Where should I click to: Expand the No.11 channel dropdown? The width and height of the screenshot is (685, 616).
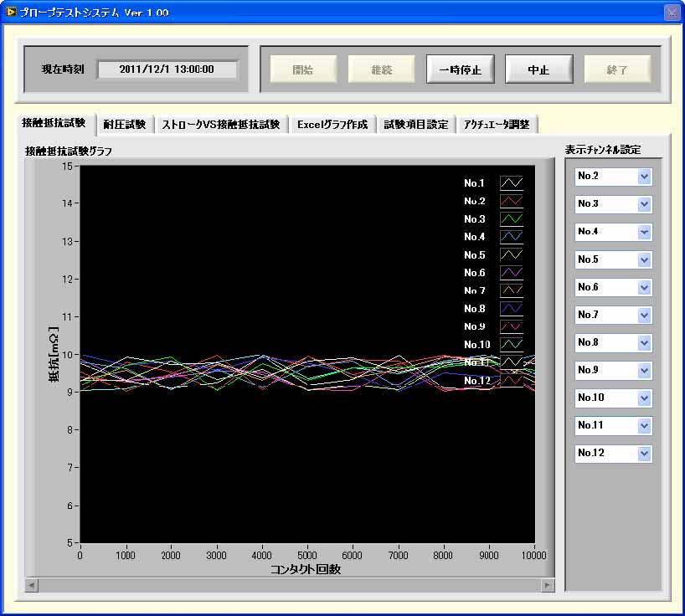[644, 426]
